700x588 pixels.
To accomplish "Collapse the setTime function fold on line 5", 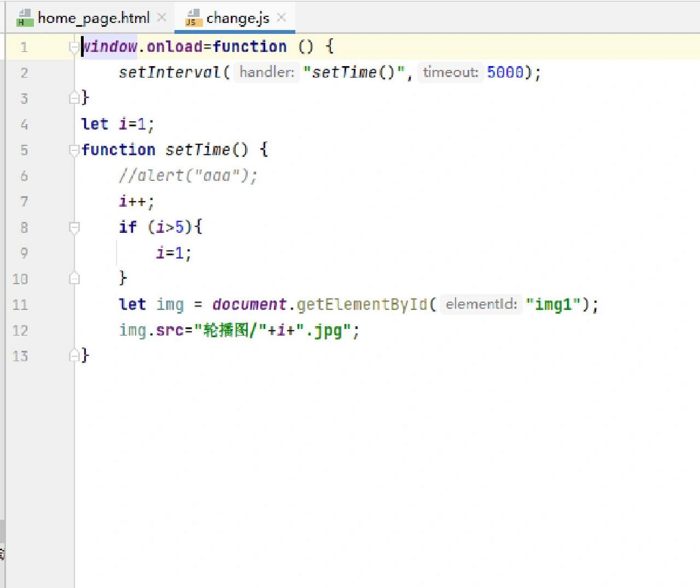I will (x=74, y=150).
